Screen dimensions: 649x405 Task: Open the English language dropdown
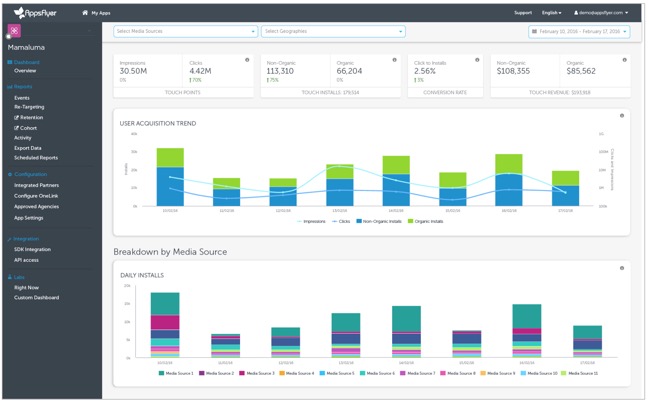coord(551,13)
